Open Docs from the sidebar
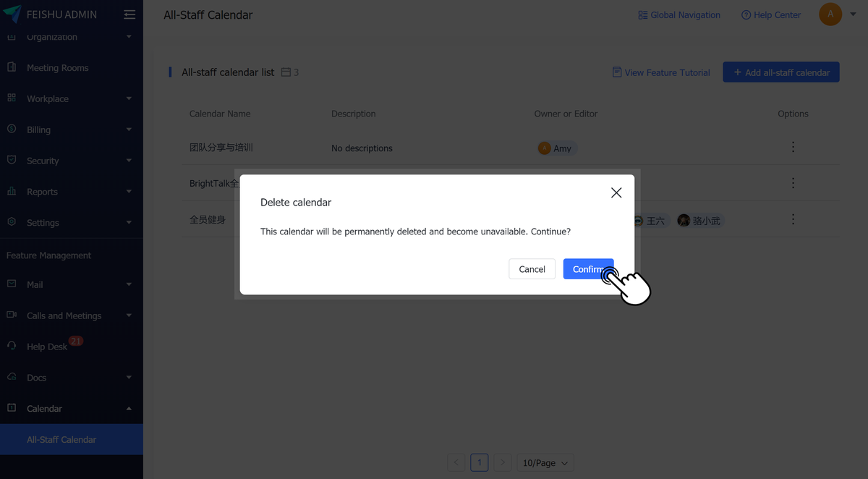Viewport: 868px width, 479px height. [x=38, y=377]
